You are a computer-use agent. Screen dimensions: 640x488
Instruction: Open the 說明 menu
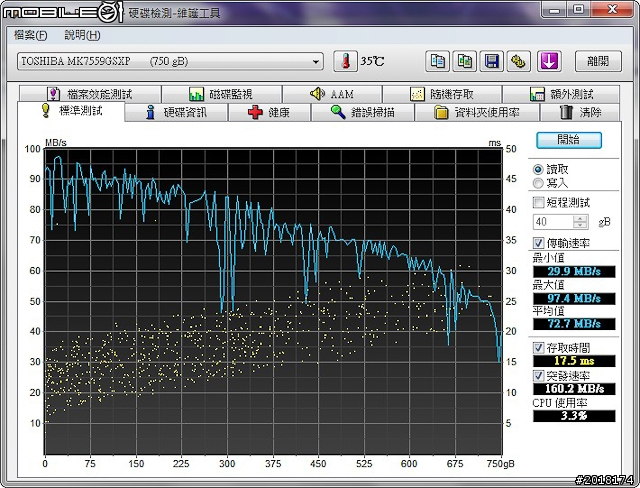pyautogui.click(x=81, y=35)
